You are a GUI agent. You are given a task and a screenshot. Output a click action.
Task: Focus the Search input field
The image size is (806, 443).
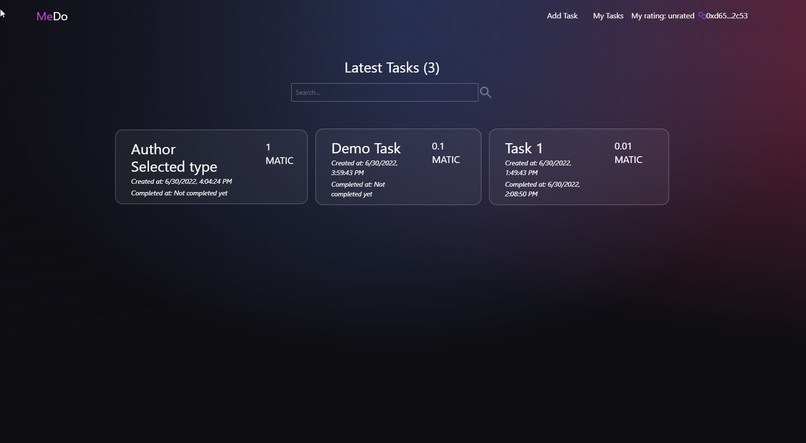(384, 93)
